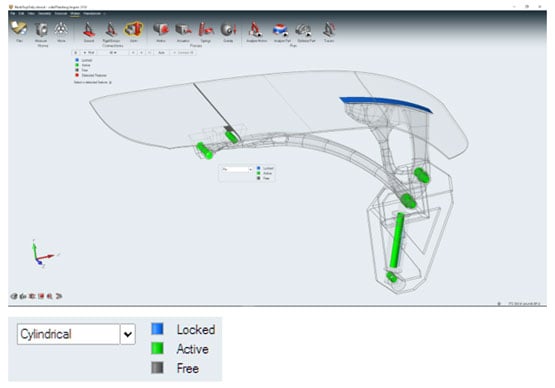Click the blue Locked swatch beside the Cylindrical dropdown

click(x=157, y=329)
